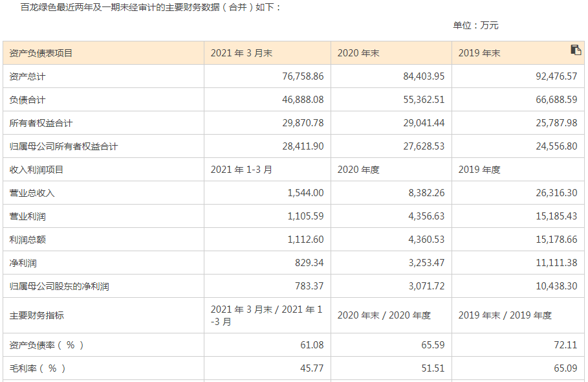Click the value 24,556.80
The width and height of the screenshot is (588, 382).
556,146
